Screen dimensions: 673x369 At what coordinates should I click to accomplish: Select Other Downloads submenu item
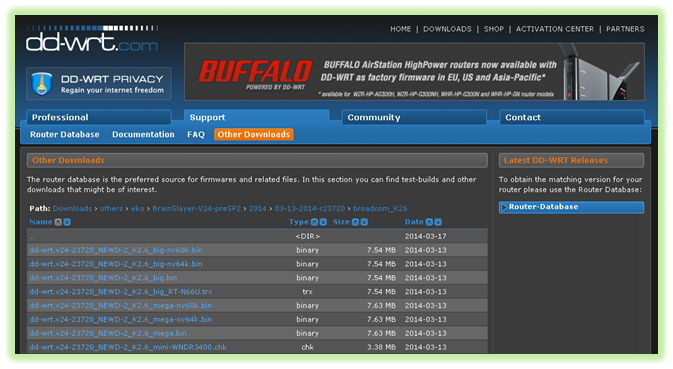click(254, 134)
